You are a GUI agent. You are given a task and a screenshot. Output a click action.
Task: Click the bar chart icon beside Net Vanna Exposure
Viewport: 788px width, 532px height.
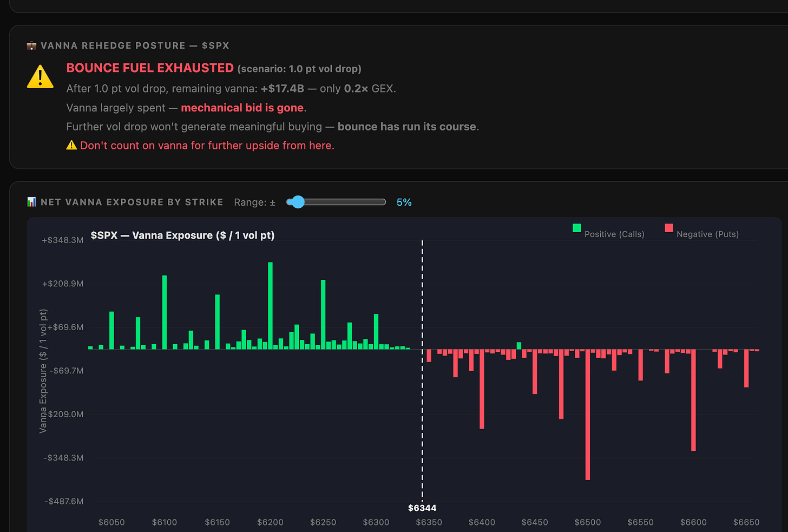(31, 202)
